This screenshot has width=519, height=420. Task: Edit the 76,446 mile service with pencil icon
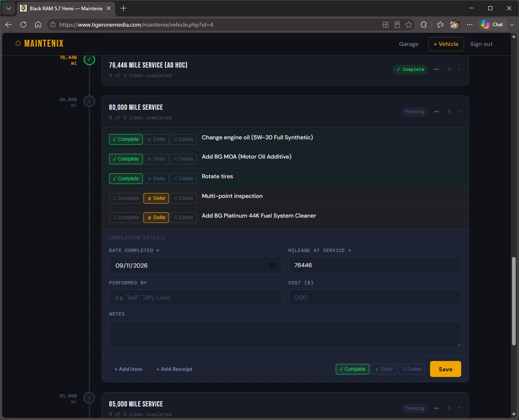point(436,69)
